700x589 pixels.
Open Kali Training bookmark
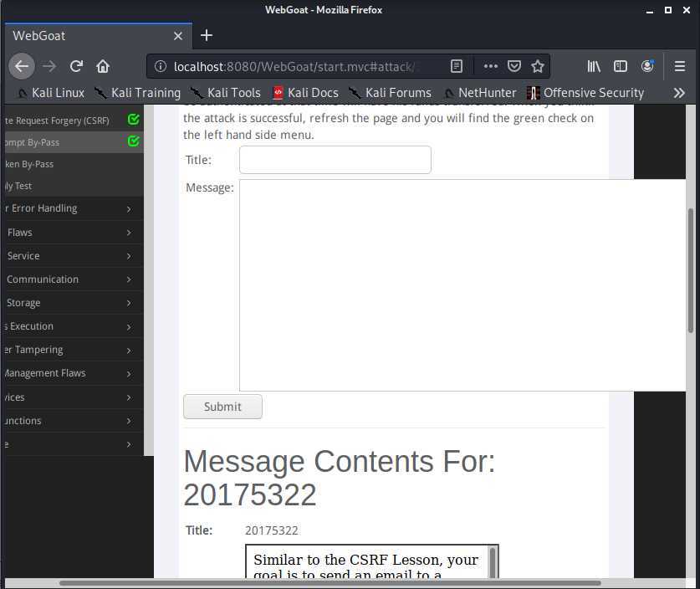click(137, 93)
